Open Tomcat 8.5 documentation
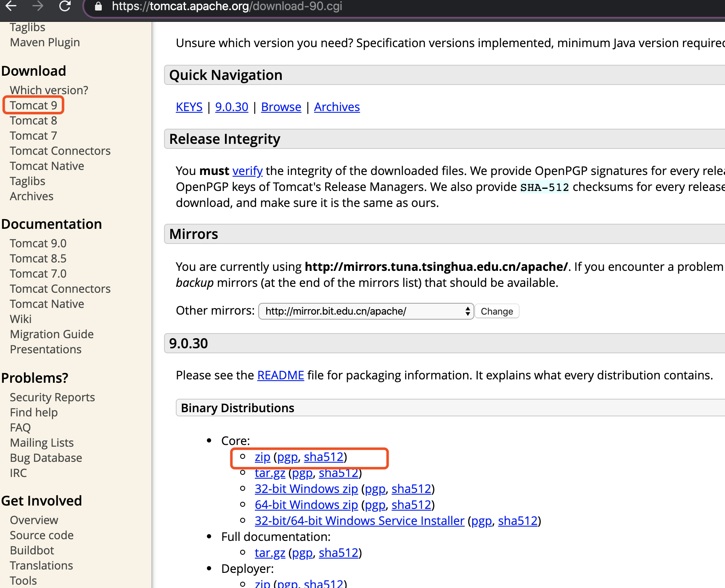This screenshot has width=725, height=588. click(x=38, y=258)
